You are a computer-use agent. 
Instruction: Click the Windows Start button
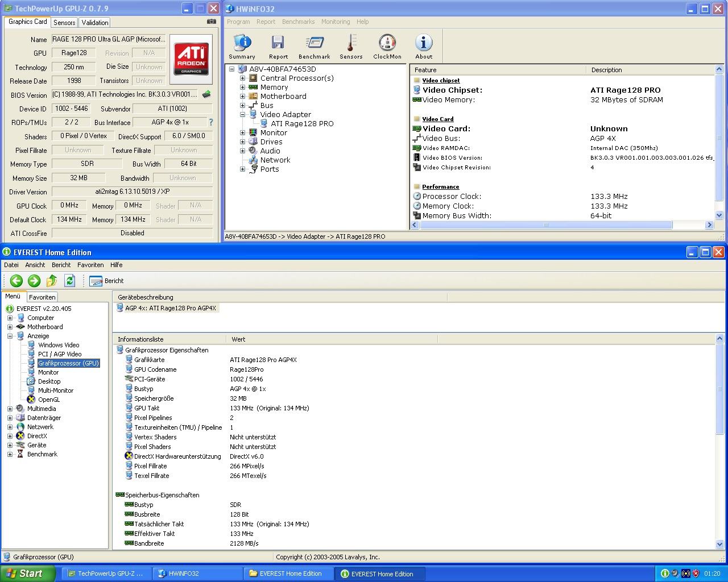click(27, 573)
